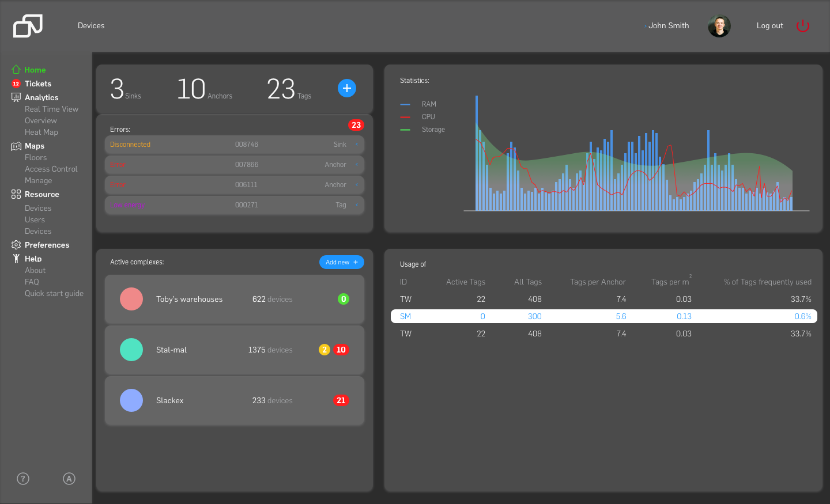Screen dimensions: 830x504
Task: Click John Smith's profile avatar
Action: [x=719, y=26]
